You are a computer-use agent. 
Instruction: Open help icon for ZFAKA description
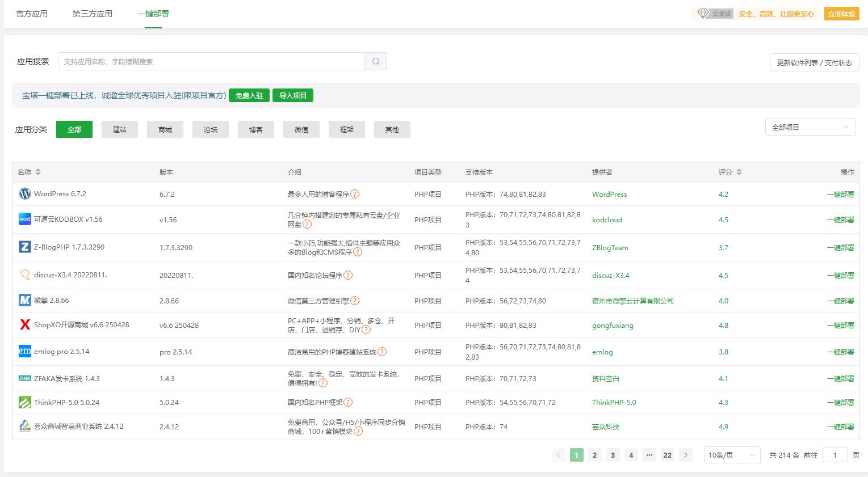(322, 383)
